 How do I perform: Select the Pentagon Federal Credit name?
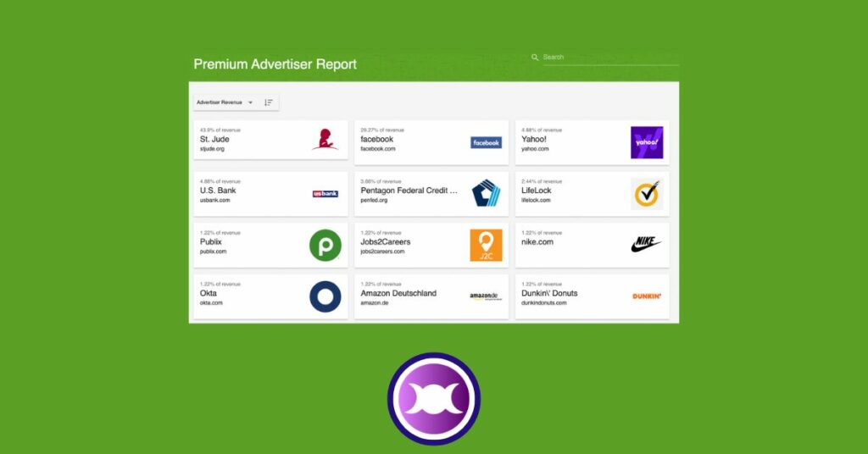(x=409, y=191)
